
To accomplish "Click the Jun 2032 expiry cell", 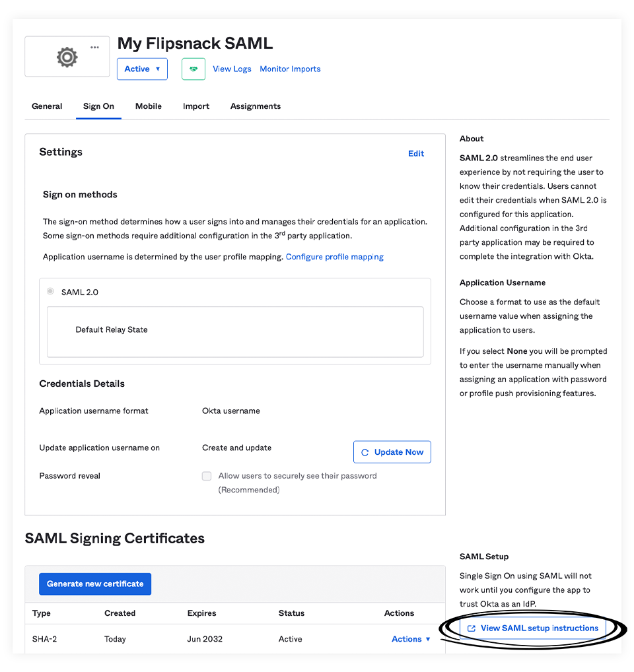I will pos(205,639).
